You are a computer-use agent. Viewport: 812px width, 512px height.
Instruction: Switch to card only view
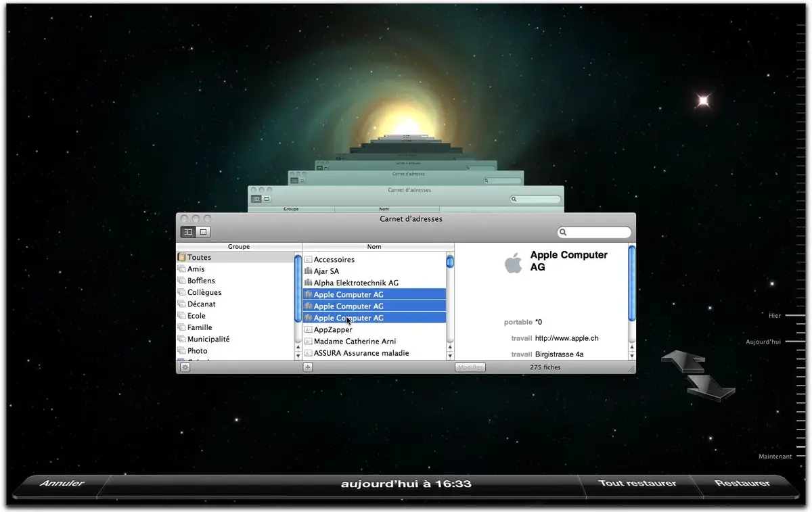click(x=203, y=232)
